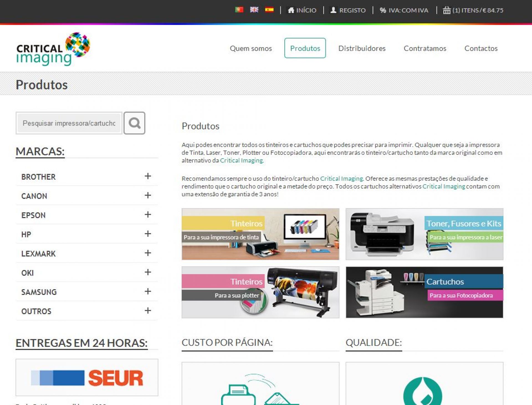Open the Tinteiros inkjet printer banner
The height and width of the screenshot is (405, 532).
260,234
